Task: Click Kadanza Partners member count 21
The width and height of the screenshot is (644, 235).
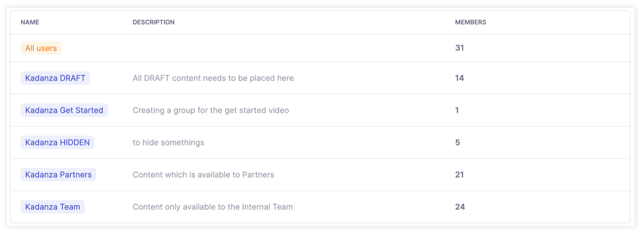Action: tap(459, 174)
